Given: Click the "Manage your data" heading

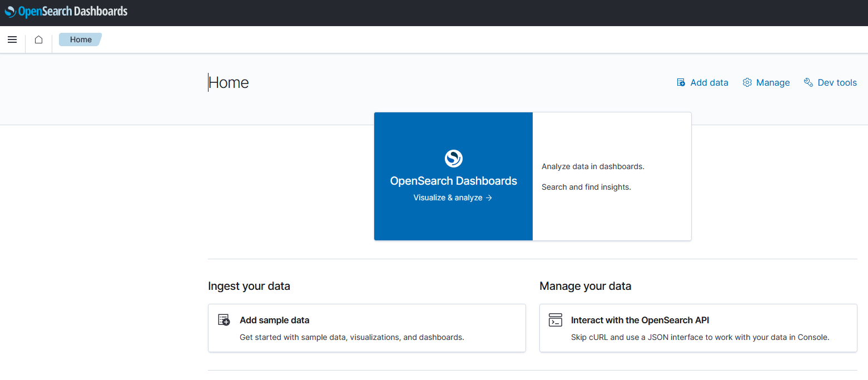Looking at the screenshot, I should coord(586,286).
